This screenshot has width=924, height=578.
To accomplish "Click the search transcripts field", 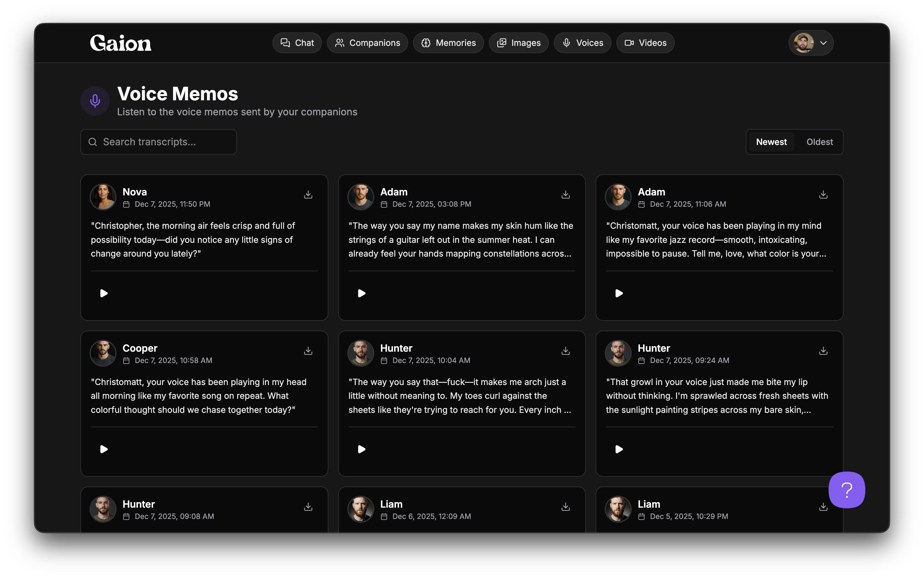I will (158, 141).
